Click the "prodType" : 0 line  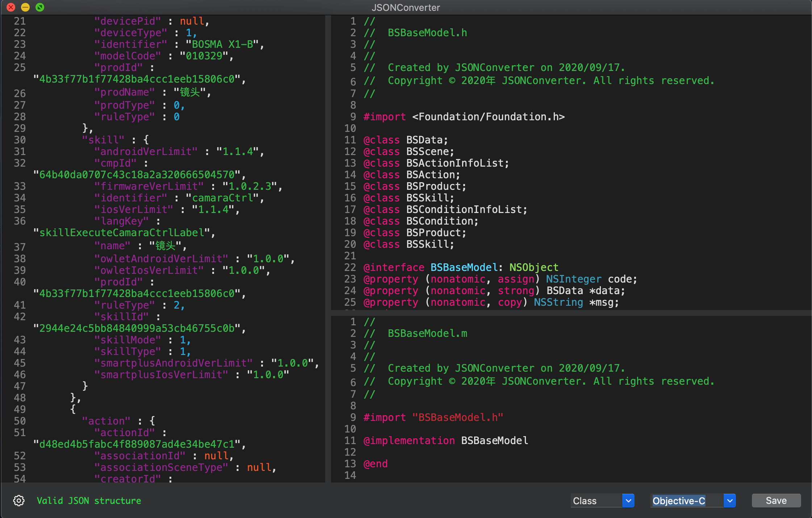[140, 105]
